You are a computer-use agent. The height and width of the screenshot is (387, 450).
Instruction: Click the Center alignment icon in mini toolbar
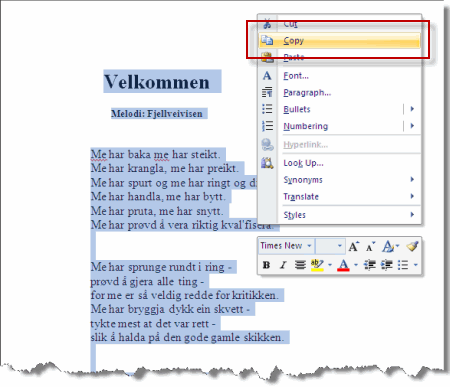click(300, 265)
